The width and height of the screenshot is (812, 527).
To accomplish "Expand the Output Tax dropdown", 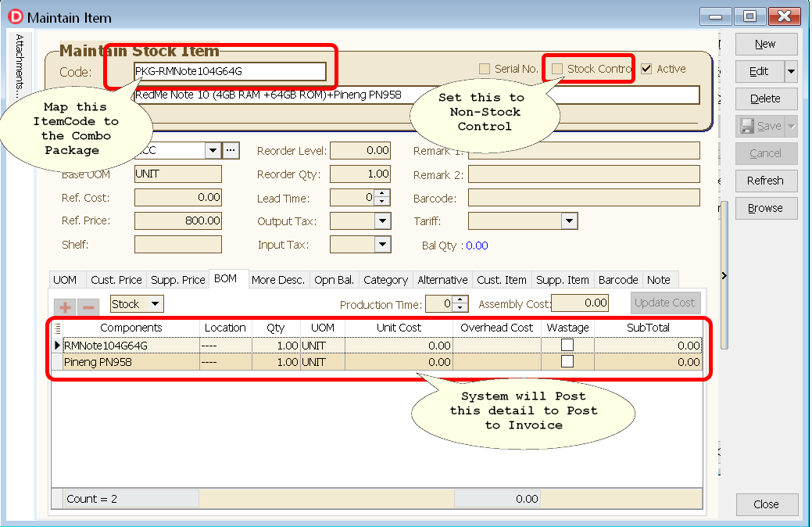I will coord(382,221).
